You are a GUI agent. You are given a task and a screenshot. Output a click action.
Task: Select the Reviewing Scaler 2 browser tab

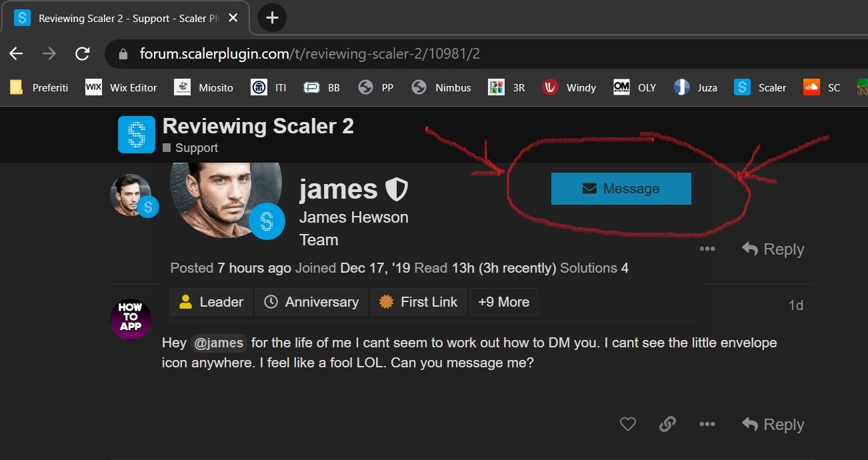[125, 18]
